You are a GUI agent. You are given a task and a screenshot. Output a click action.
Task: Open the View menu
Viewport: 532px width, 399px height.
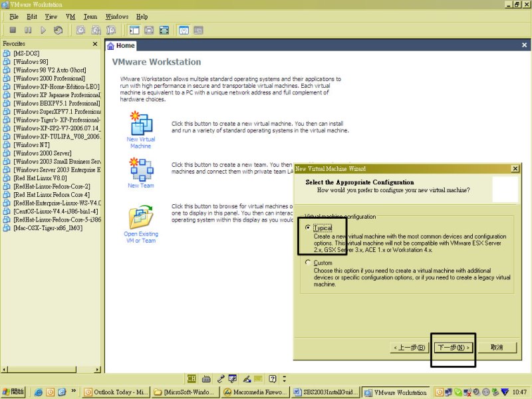[51, 17]
